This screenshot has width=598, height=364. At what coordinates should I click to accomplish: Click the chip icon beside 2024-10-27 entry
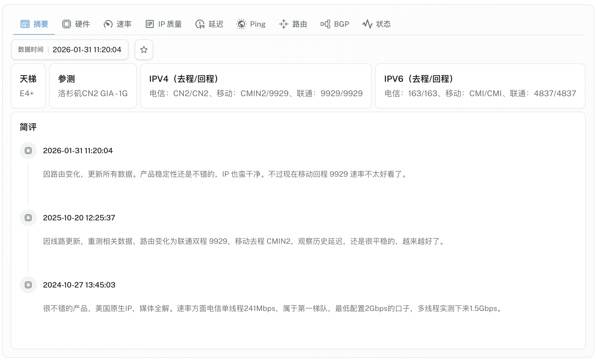28,285
